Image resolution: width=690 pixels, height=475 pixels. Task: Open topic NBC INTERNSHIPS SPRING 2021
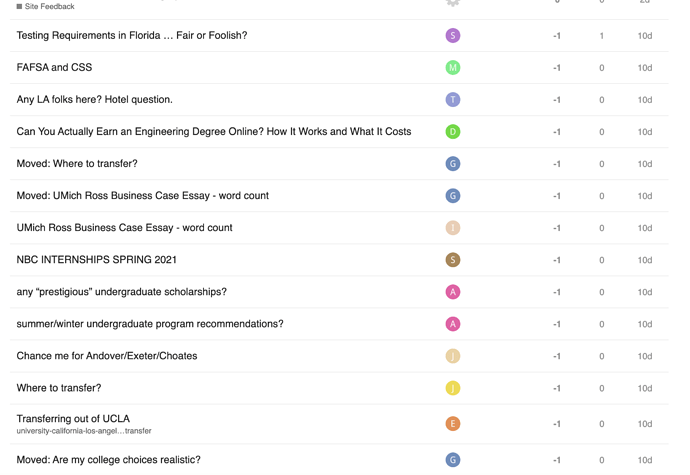pos(96,260)
